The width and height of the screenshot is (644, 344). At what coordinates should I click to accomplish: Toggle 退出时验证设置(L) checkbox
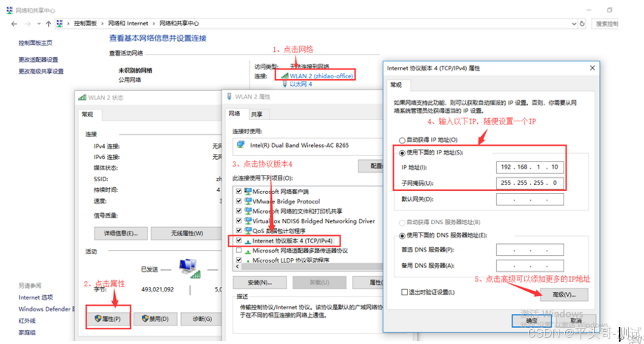tap(404, 293)
